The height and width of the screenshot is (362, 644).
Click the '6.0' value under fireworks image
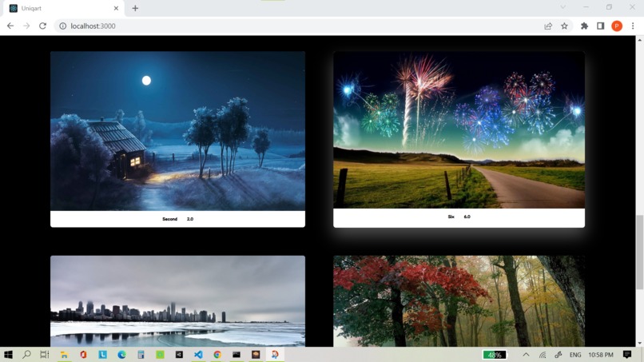(x=467, y=217)
